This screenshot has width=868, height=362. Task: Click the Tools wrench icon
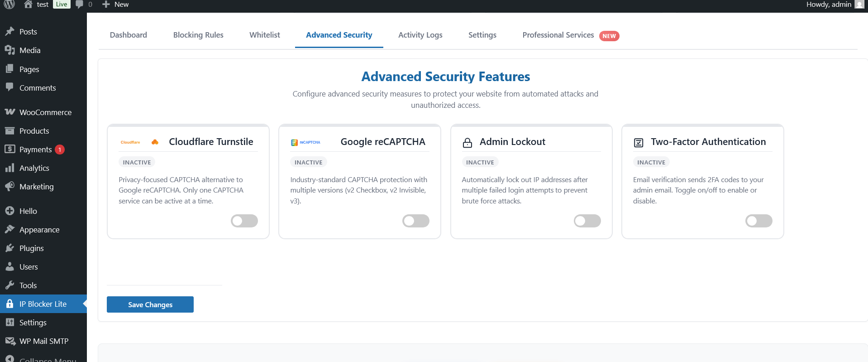point(10,285)
